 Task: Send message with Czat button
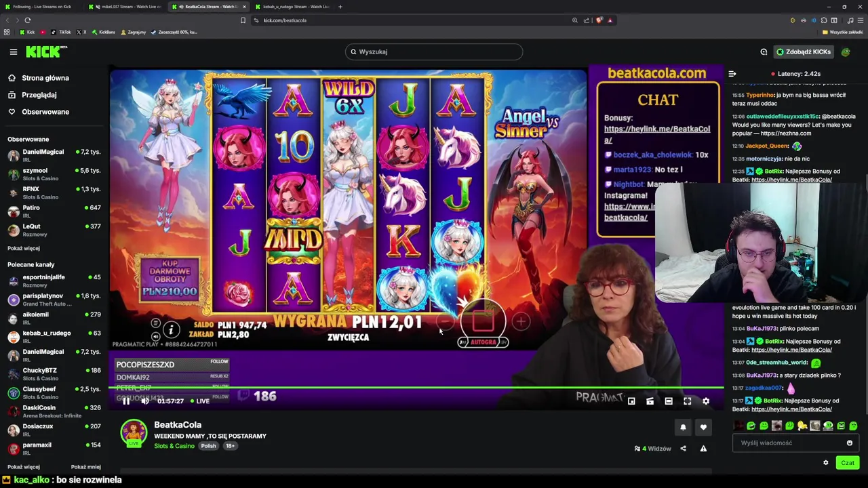coord(848,463)
